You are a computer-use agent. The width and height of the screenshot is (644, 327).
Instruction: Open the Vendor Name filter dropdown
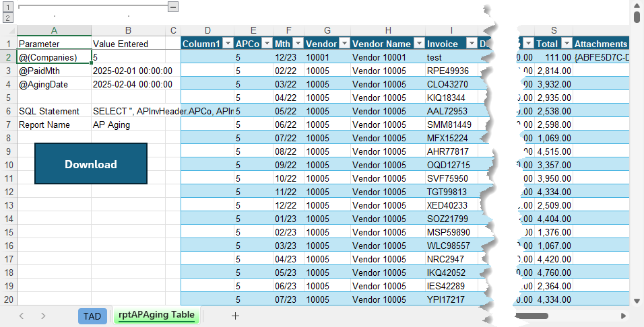click(419, 44)
